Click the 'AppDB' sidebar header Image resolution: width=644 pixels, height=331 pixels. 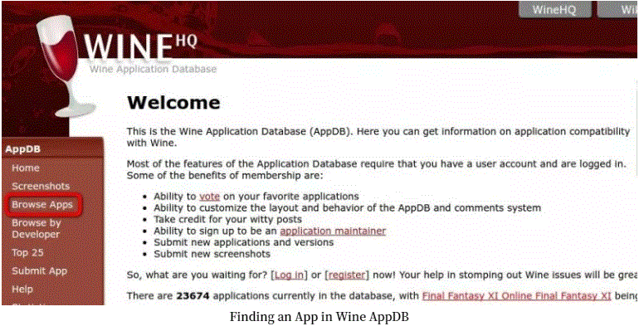(x=23, y=149)
